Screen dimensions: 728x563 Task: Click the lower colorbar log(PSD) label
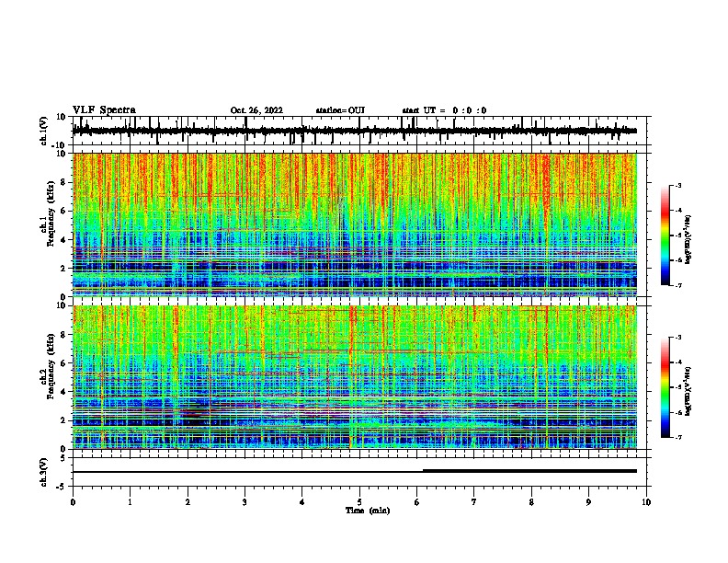[688, 391]
